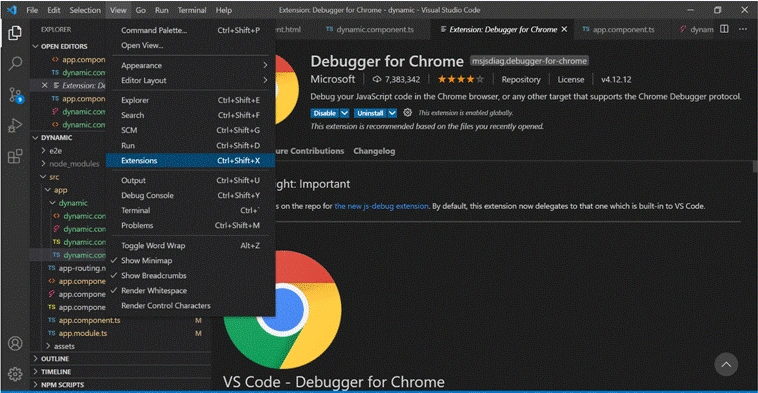Expand the NPM Scripts panel
This screenshot has width=758, height=393.
[62, 385]
